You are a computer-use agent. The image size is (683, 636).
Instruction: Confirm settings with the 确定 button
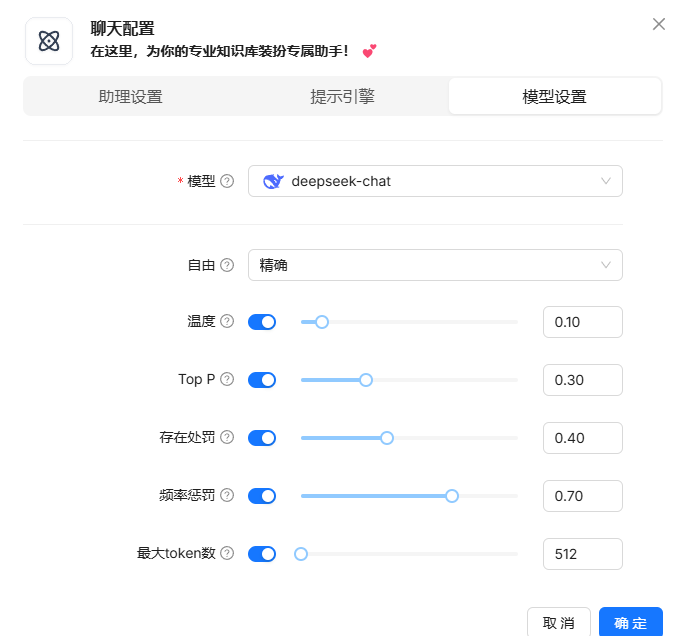click(x=630, y=623)
